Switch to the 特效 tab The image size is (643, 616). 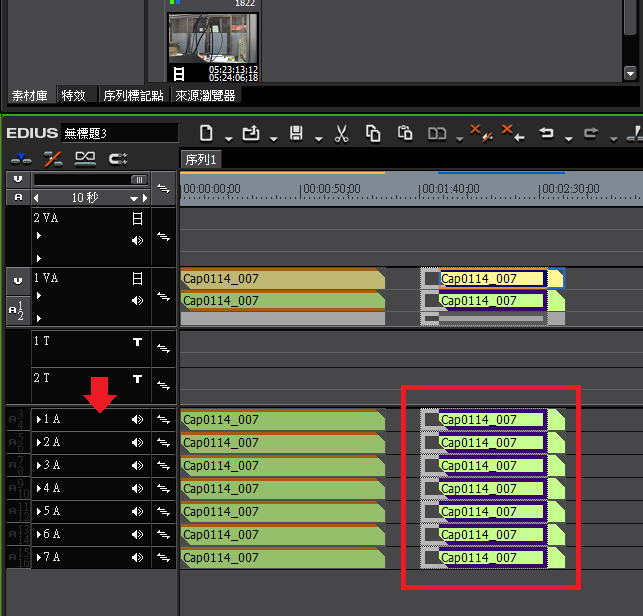click(x=73, y=96)
